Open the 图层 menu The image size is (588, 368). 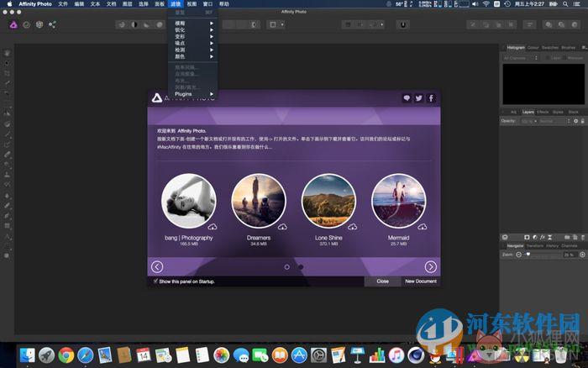(127, 4)
